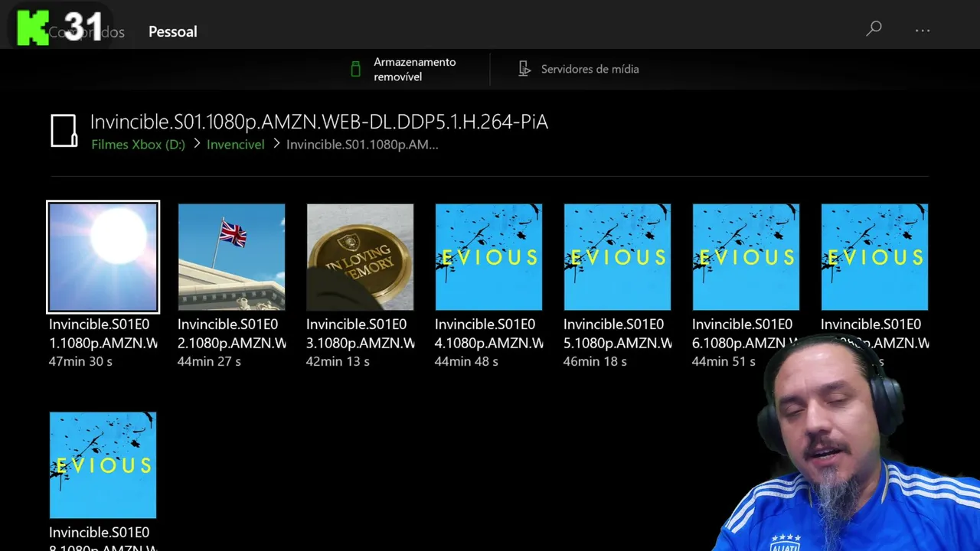Open the search magnifier icon
Screen dimensions: 980x551
point(874,29)
